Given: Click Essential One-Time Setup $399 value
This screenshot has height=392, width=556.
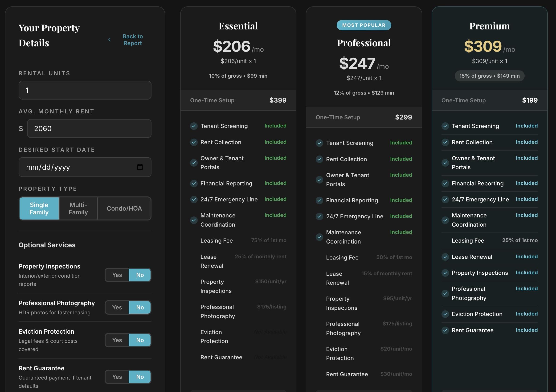Looking at the screenshot, I should coord(278,100).
